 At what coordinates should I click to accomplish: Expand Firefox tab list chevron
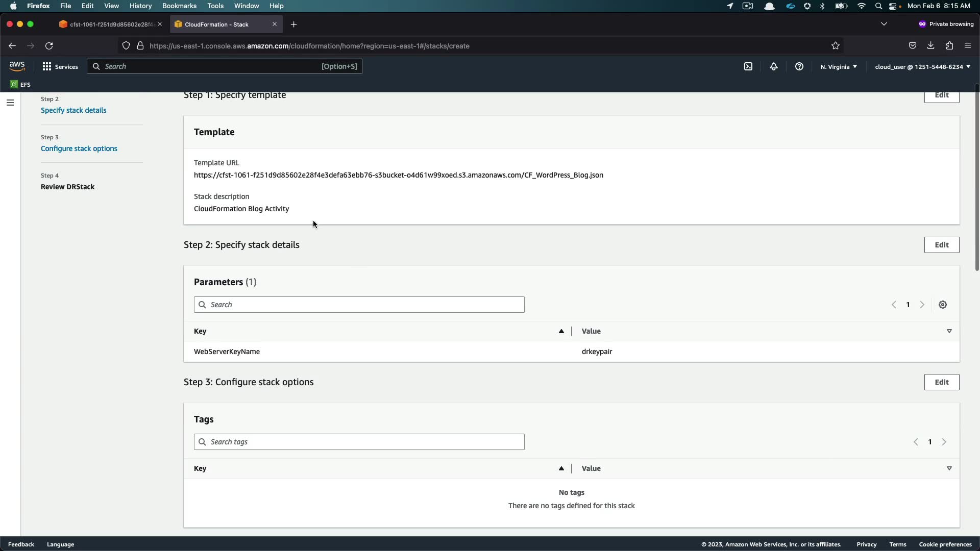[x=884, y=24]
